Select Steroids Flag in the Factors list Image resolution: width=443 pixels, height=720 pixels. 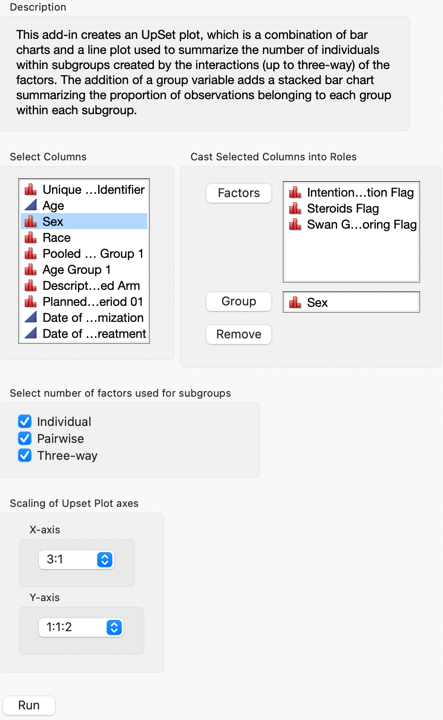click(351, 208)
